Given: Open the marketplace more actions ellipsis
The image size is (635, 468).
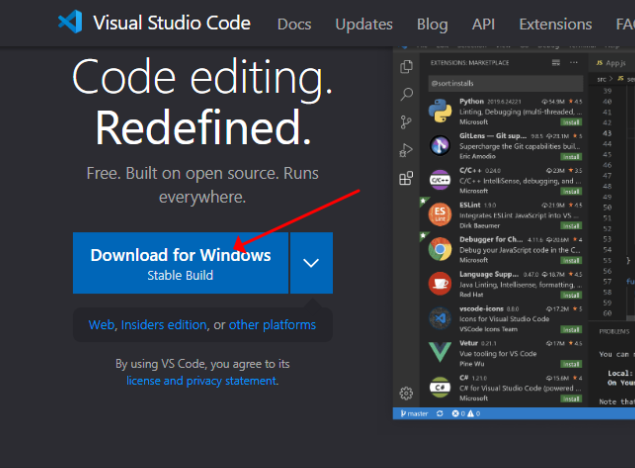Looking at the screenshot, I should (574, 62).
